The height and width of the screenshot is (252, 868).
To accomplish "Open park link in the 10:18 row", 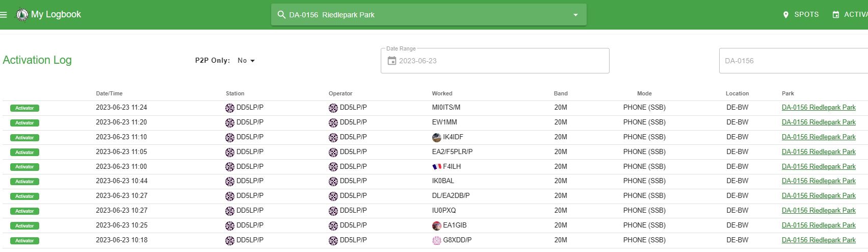I will tap(818, 240).
